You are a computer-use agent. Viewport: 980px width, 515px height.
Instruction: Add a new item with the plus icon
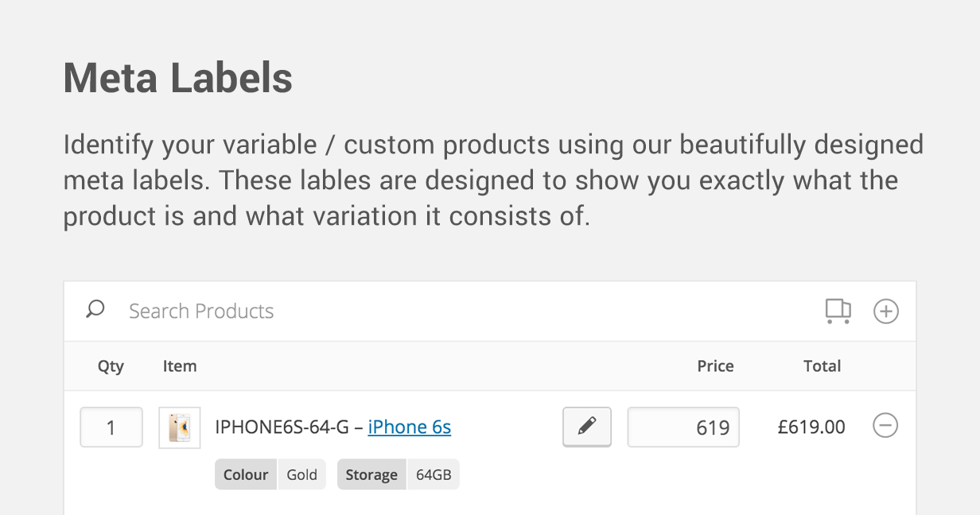pos(885,311)
